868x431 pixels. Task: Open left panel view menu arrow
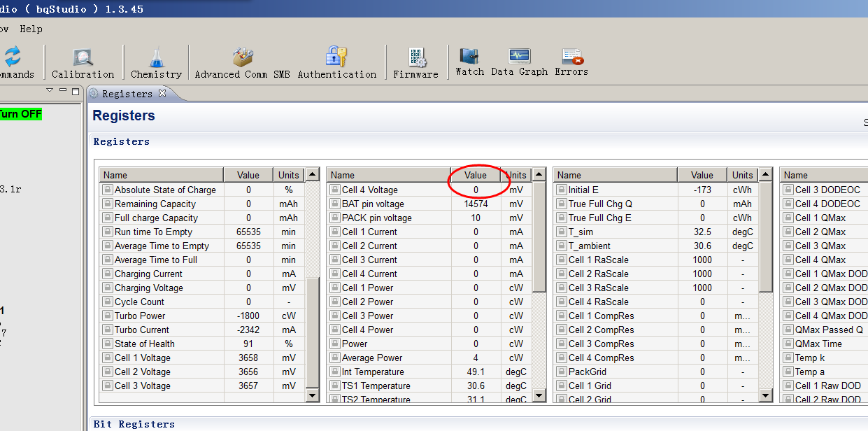point(50,90)
